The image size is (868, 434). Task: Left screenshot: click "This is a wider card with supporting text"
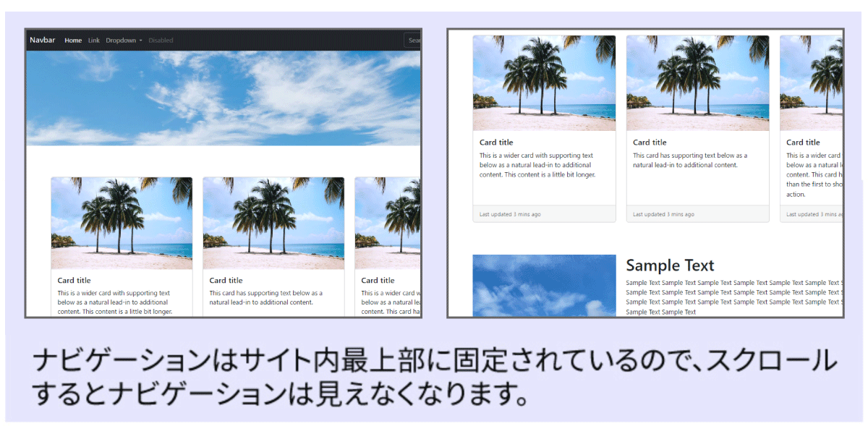113,293
